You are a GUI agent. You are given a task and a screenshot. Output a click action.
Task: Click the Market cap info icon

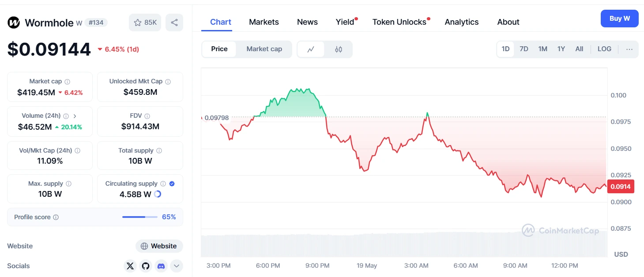click(68, 82)
